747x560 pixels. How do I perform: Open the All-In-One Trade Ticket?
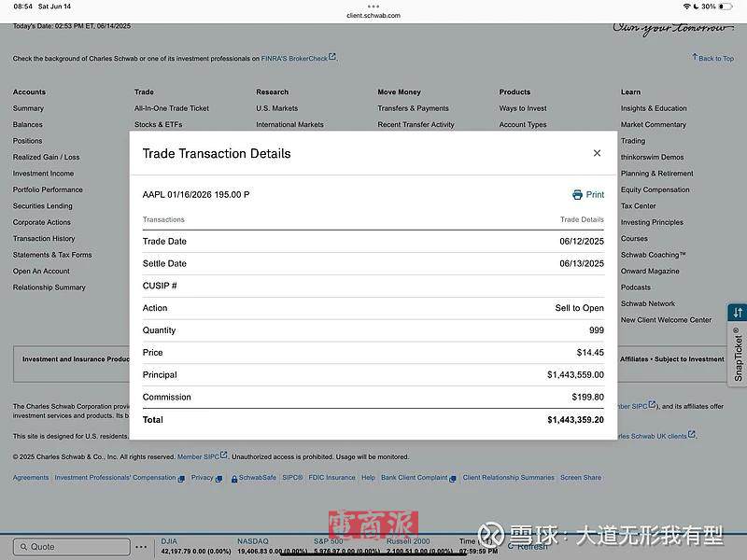[172, 108]
